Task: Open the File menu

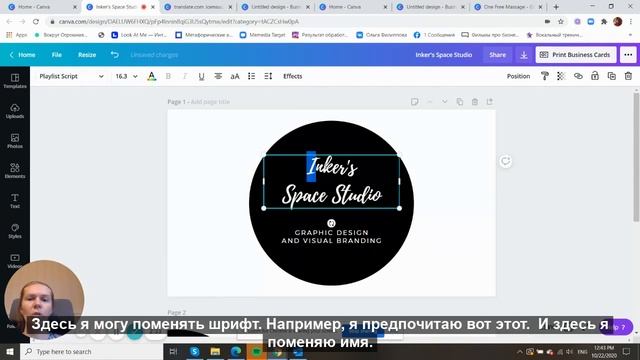Action: (x=57, y=55)
